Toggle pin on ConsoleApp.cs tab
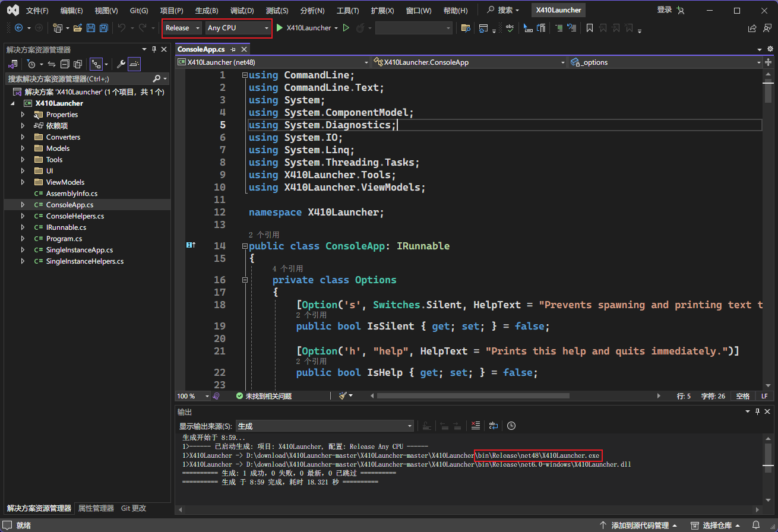The height and width of the screenshot is (532, 778). click(x=233, y=49)
